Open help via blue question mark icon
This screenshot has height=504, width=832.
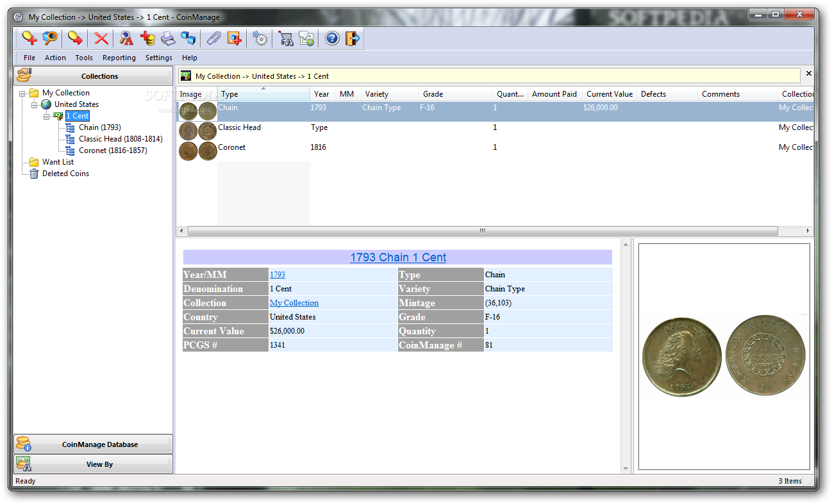(x=332, y=38)
